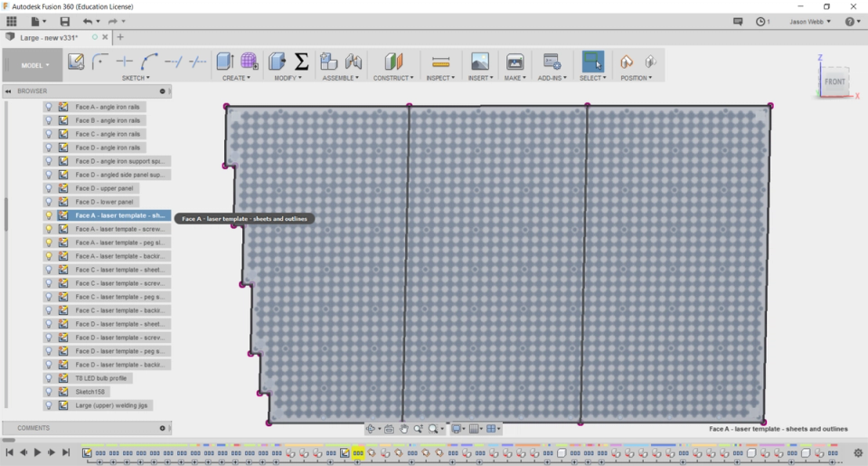Select the Extrude tool in Create
The image size is (868, 466).
[x=225, y=62]
